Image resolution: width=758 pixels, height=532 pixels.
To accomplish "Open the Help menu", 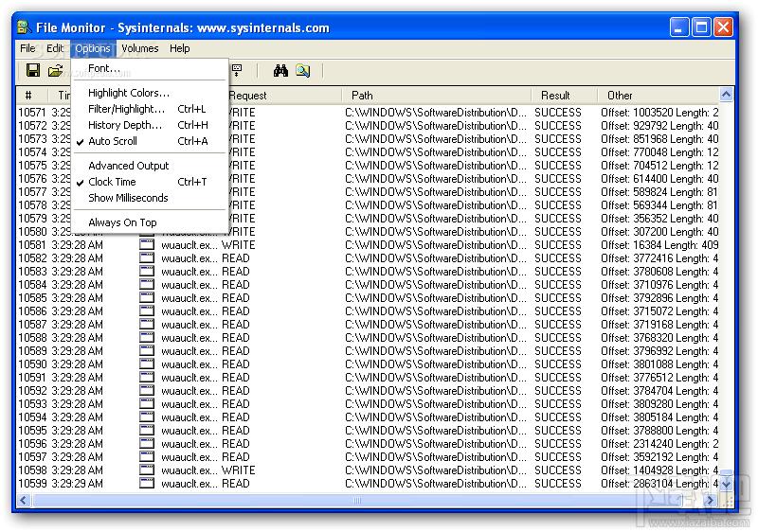I will point(179,48).
